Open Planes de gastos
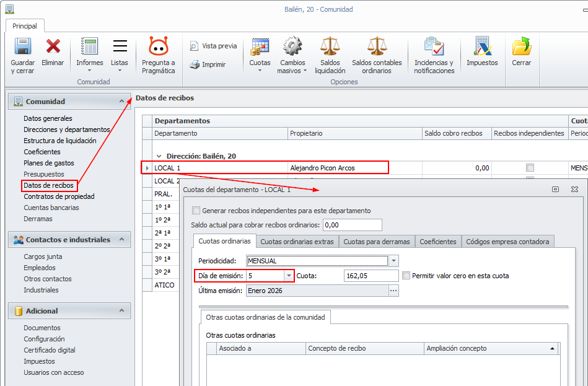The image size is (588, 386). pos(49,163)
